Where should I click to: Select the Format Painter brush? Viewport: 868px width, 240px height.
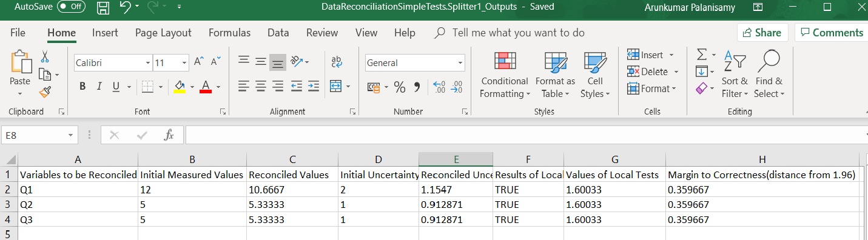(44, 92)
